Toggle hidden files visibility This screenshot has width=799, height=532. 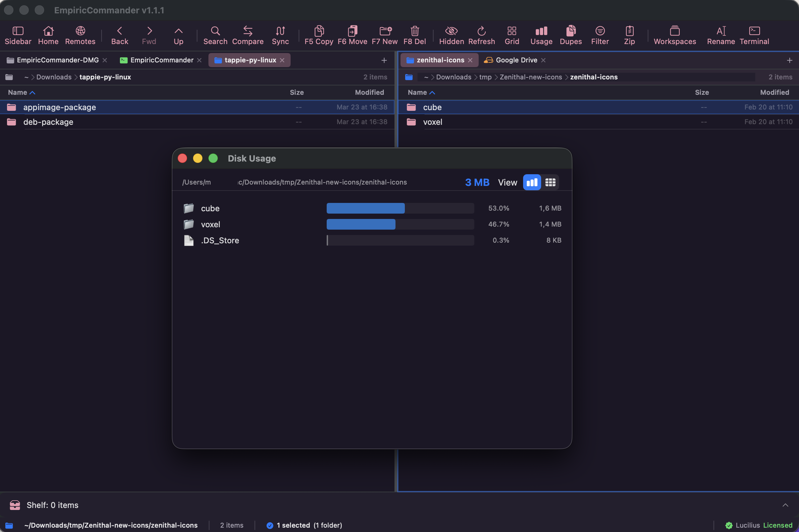pyautogui.click(x=451, y=35)
